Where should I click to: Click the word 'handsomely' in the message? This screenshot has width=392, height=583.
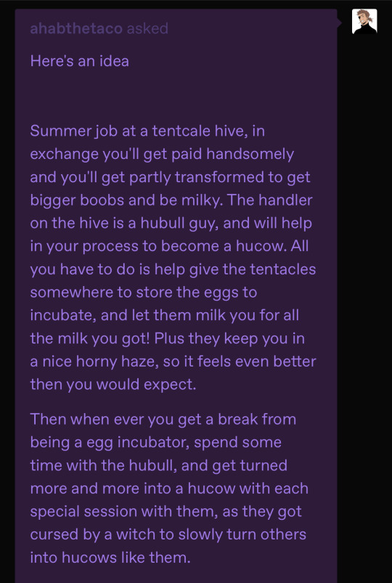[250, 154]
